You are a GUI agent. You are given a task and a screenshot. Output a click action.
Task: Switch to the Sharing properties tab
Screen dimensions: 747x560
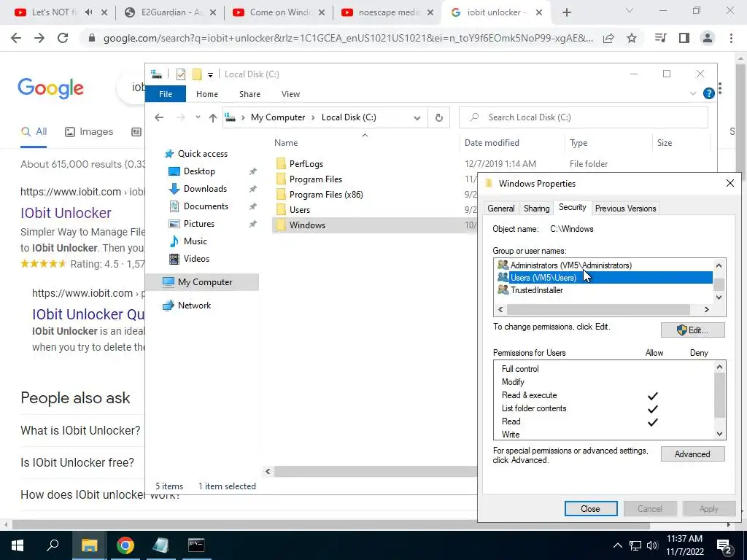click(536, 209)
